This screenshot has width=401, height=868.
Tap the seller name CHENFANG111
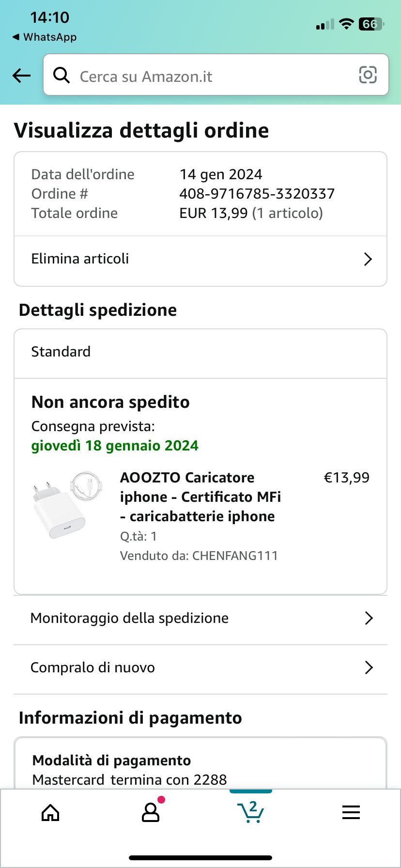tap(235, 556)
